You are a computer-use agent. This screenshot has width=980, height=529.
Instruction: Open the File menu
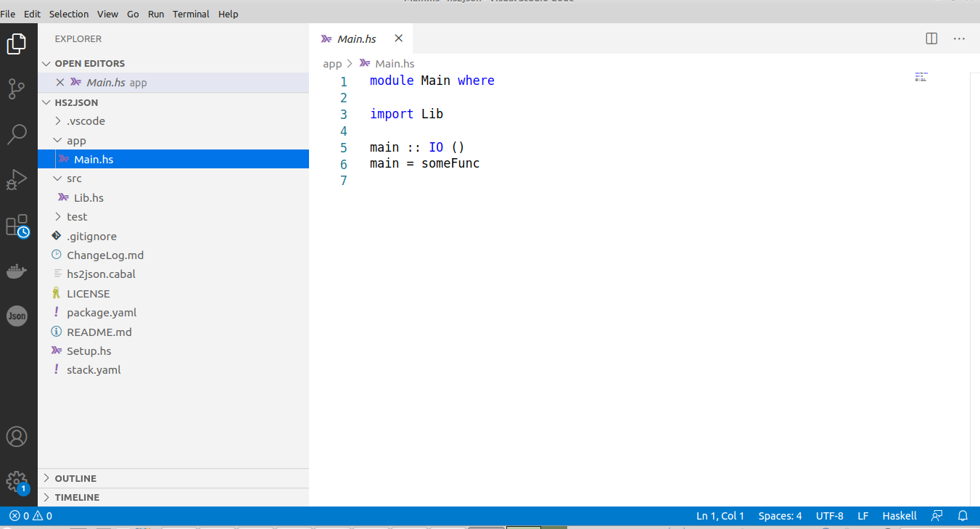coord(8,14)
